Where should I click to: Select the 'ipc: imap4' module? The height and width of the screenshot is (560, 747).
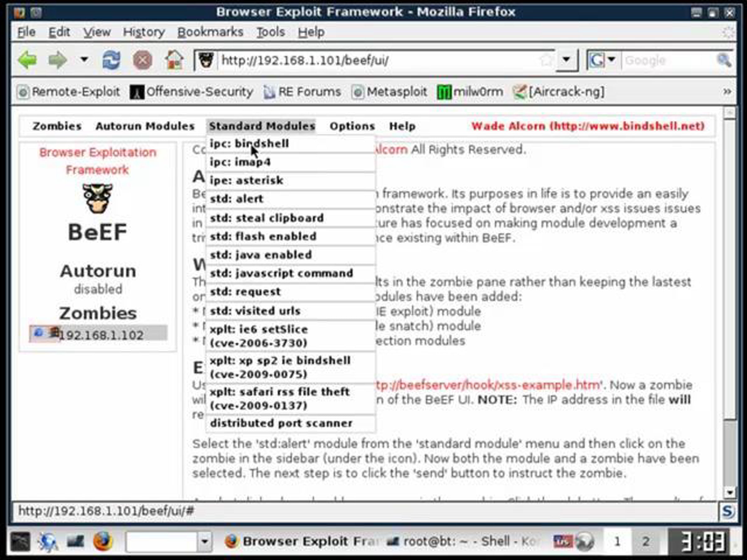click(x=290, y=162)
